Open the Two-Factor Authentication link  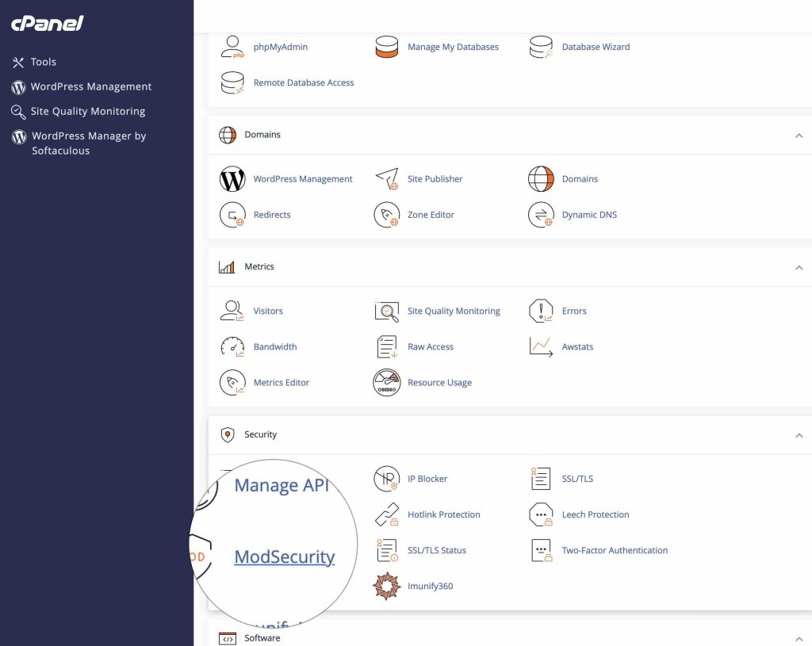(615, 550)
